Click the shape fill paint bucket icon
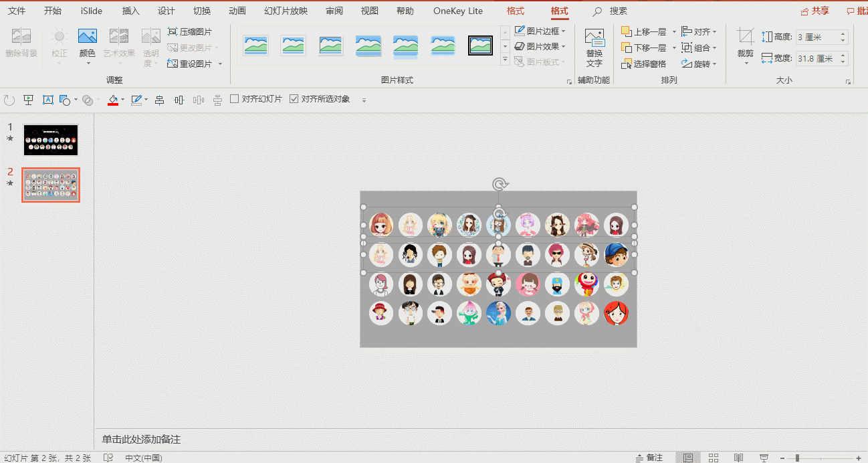The image size is (868, 463). click(x=113, y=100)
